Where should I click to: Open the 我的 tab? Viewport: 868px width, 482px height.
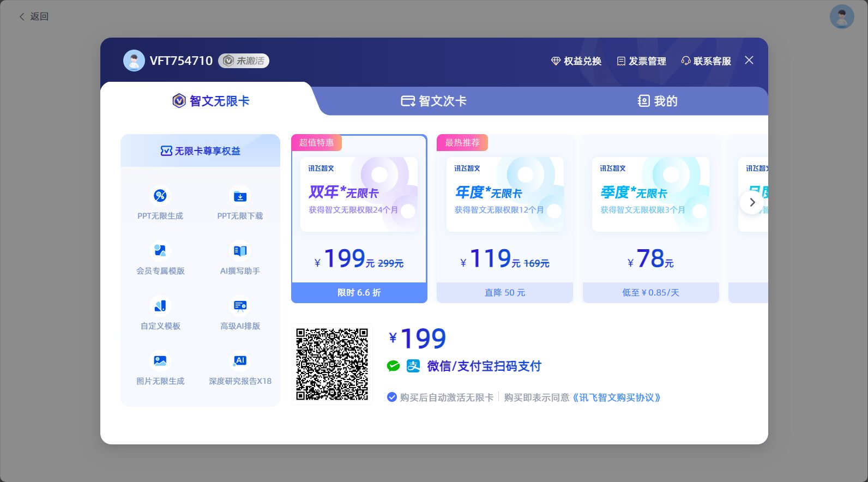pos(658,101)
